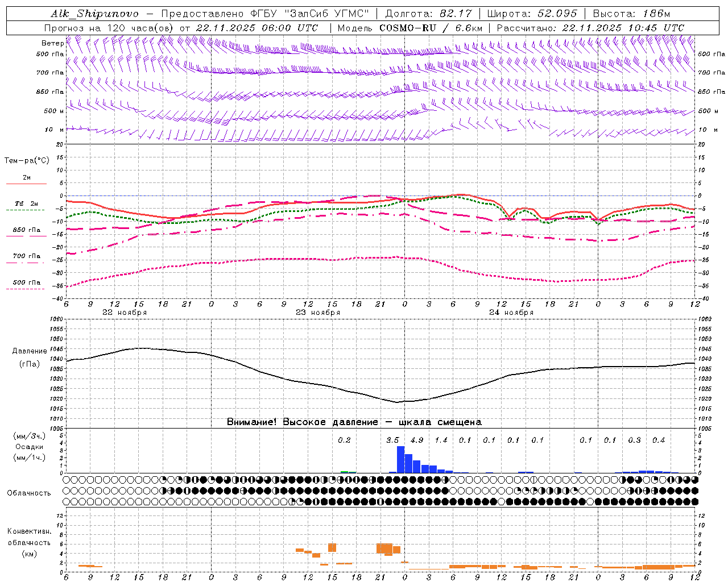Click the forecast length text Прогноз на 120 часа(ов)
The height and width of the screenshot is (582, 728).
[x=110, y=28]
